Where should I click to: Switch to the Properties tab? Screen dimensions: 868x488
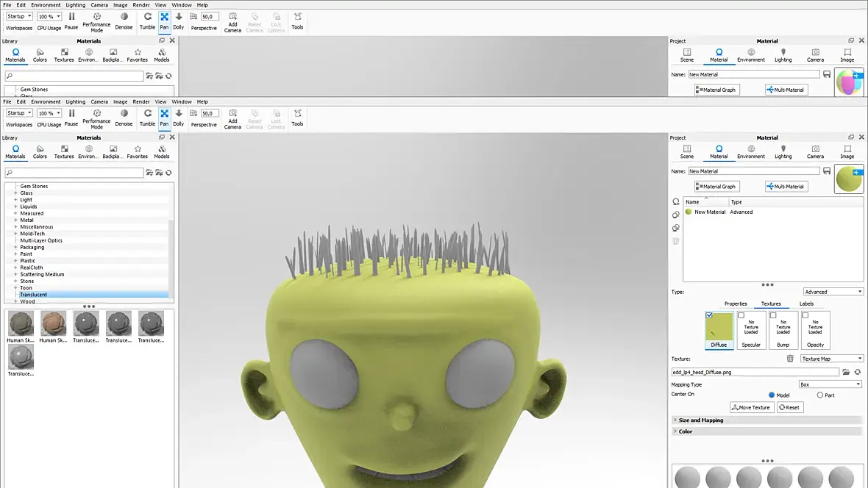[x=736, y=304]
